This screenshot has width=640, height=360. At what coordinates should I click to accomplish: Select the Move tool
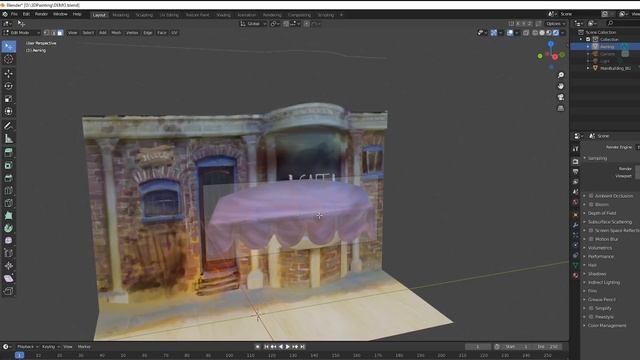[x=9, y=73]
